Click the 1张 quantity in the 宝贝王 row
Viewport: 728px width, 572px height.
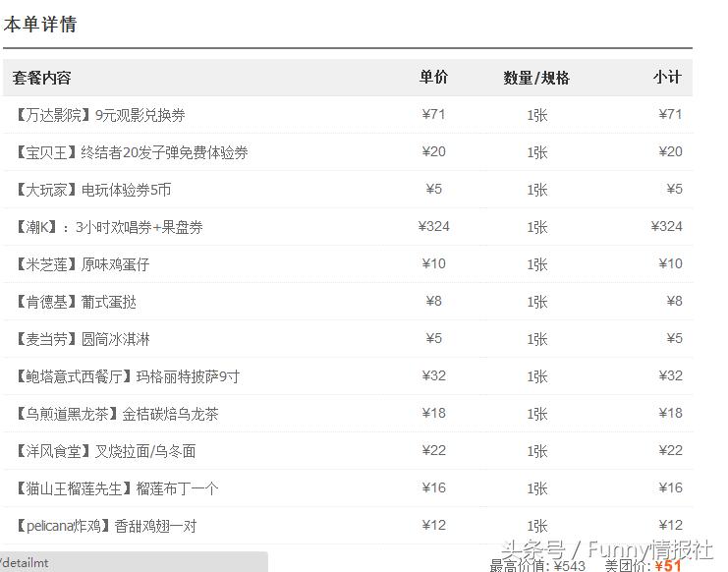point(537,152)
